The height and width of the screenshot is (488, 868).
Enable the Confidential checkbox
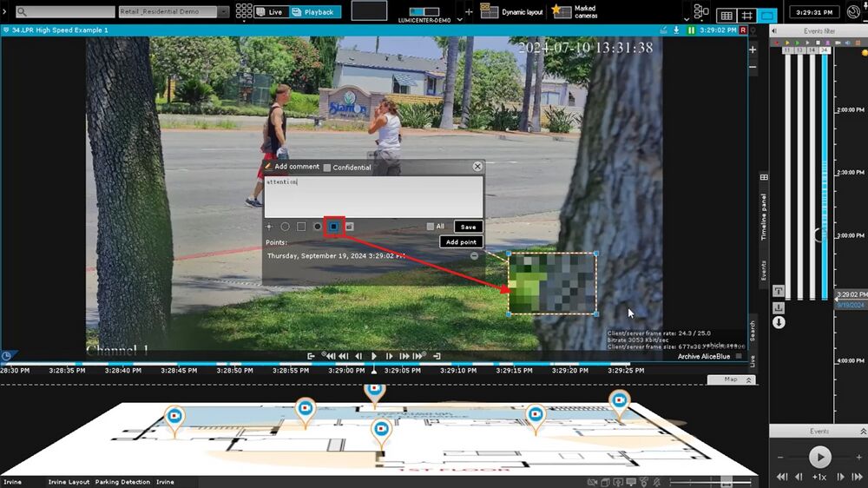coord(327,168)
